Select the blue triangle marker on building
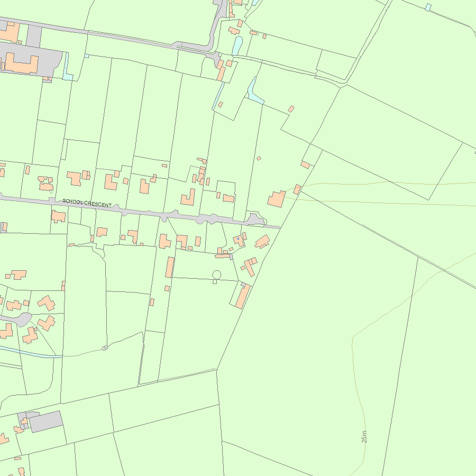The image size is (476, 476). pyautogui.click(x=239, y=239)
